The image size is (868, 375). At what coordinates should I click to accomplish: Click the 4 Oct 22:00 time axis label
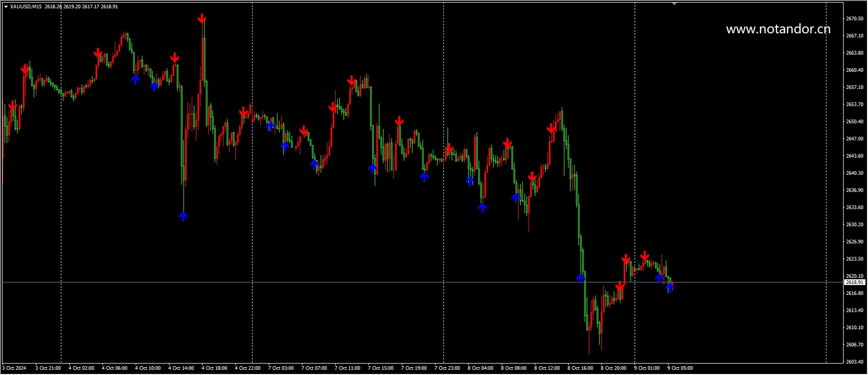[x=248, y=368]
